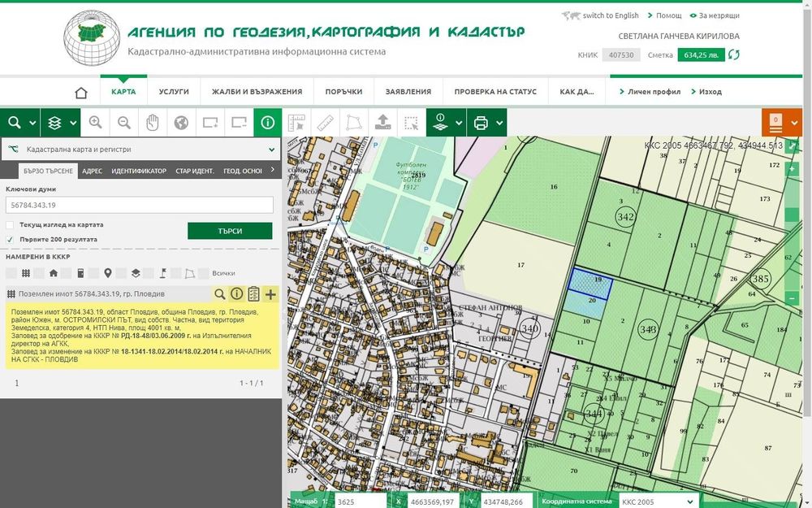Screen dimensions: 812x508
Task: Open the clipboard report for the result
Action: [253, 294]
